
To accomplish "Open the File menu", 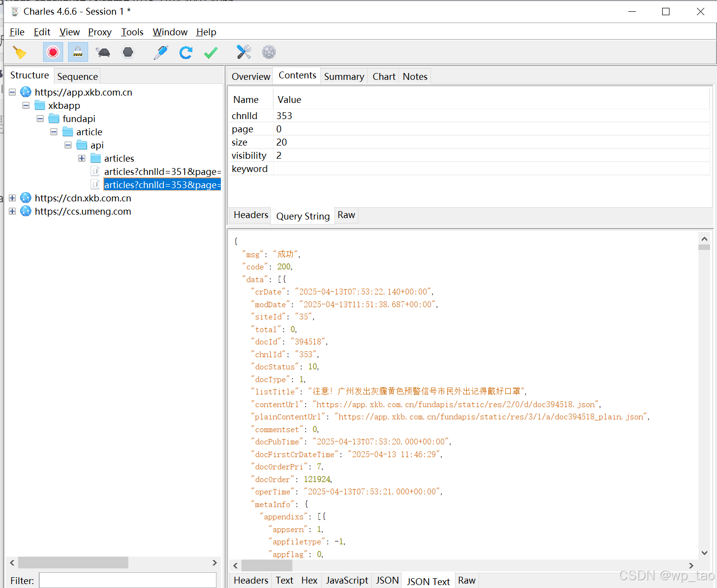I will click(x=17, y=32).
